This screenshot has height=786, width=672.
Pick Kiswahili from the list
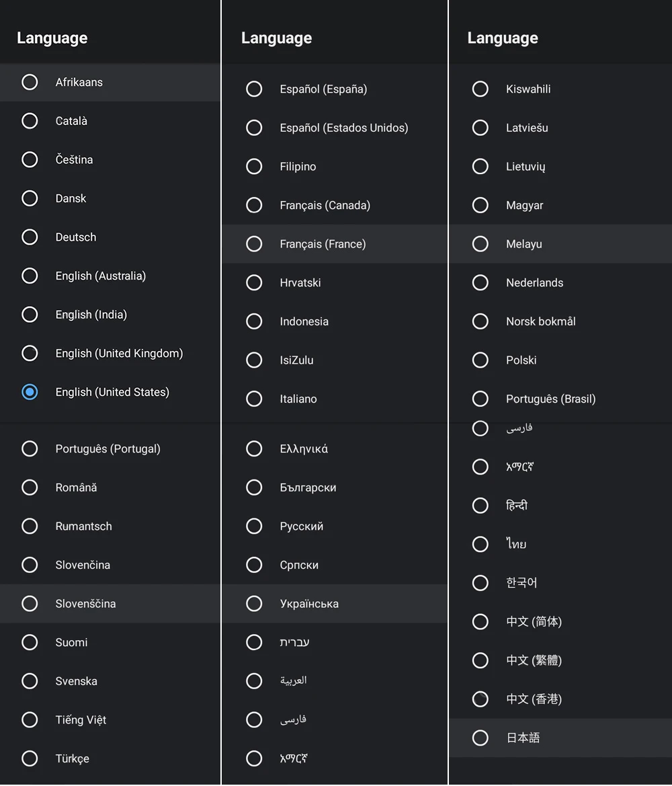(560, 89)
